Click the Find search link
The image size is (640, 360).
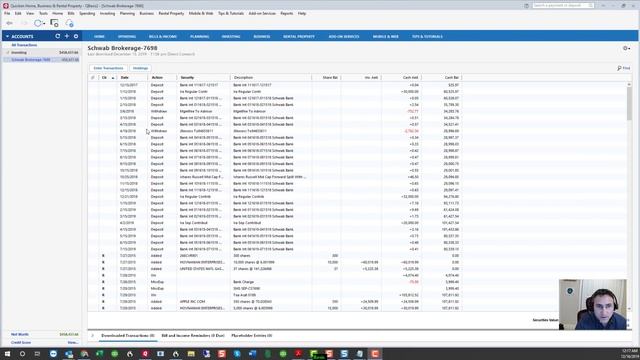624,68
